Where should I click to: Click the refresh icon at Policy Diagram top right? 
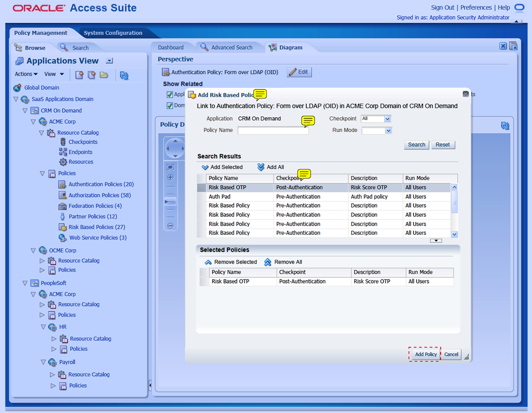(505, 126)
